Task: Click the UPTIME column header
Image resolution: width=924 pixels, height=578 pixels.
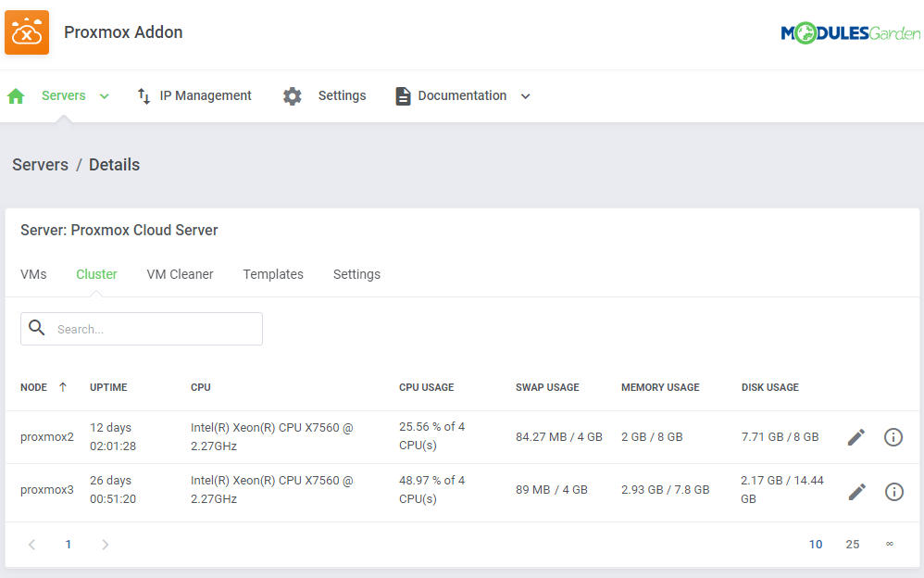Action: coord(108,387)
